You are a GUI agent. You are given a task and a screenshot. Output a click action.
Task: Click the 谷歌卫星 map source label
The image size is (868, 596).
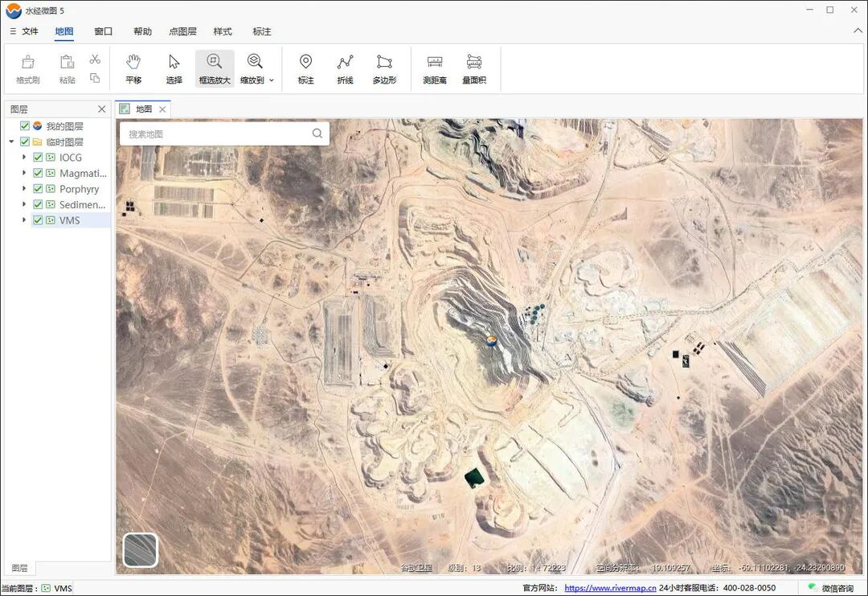click(x=416, y=568)
